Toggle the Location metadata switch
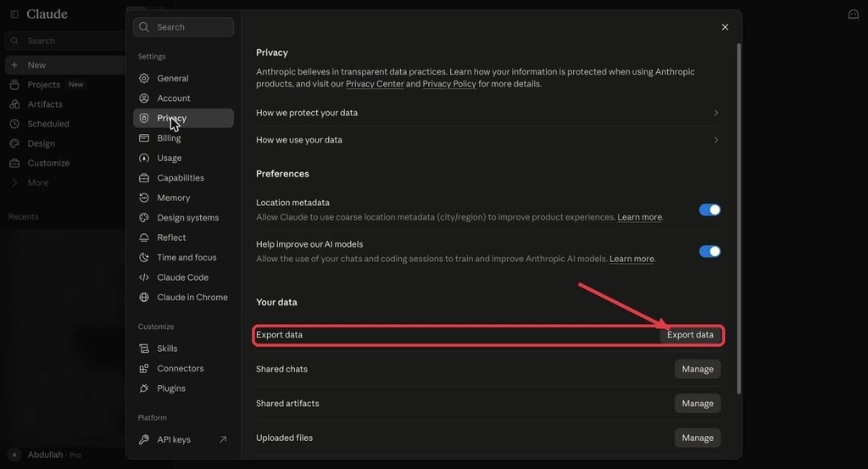Viewport: 868px width, 469px height. 709,209
